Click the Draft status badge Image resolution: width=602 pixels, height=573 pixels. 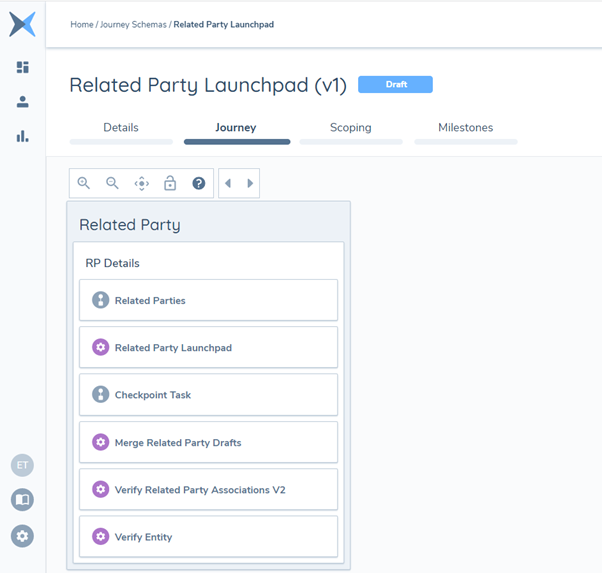click(x=395, y=85)
